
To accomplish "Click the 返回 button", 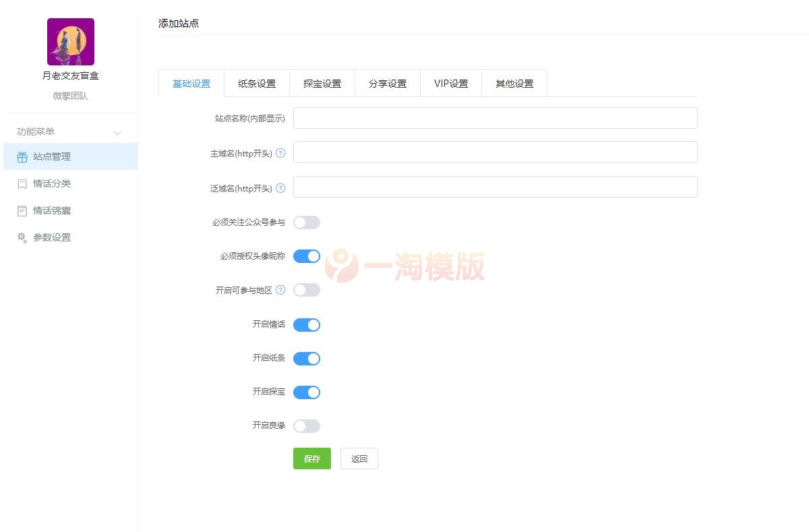I will (359, 459).
